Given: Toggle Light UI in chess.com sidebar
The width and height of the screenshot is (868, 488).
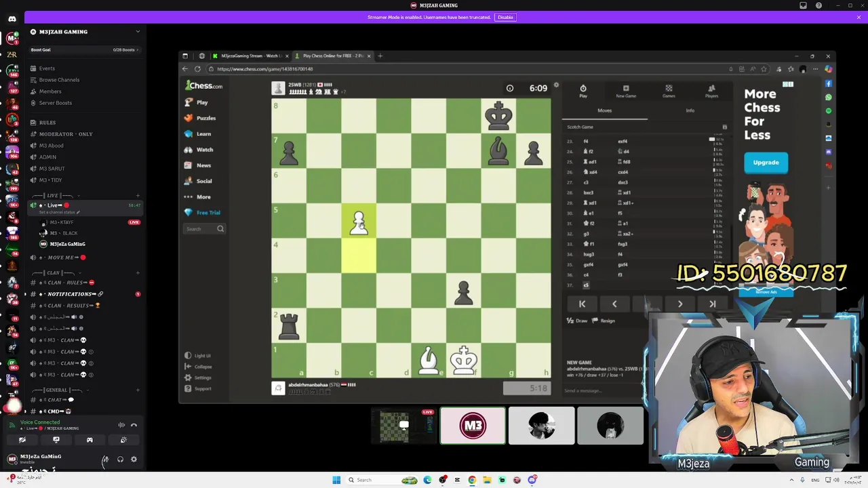Looking at the screenshot, I should point(202,356).
